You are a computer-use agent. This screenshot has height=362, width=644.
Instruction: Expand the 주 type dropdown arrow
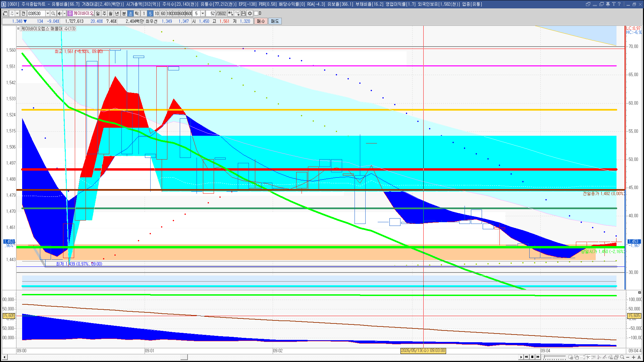[17, 13]
